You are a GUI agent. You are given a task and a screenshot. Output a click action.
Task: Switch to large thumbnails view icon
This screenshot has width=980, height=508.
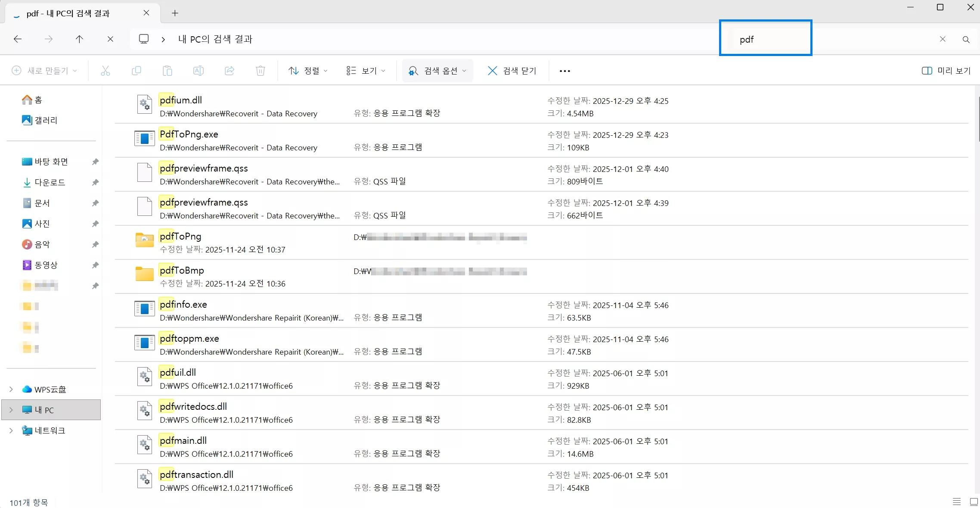tap(974, 502)
